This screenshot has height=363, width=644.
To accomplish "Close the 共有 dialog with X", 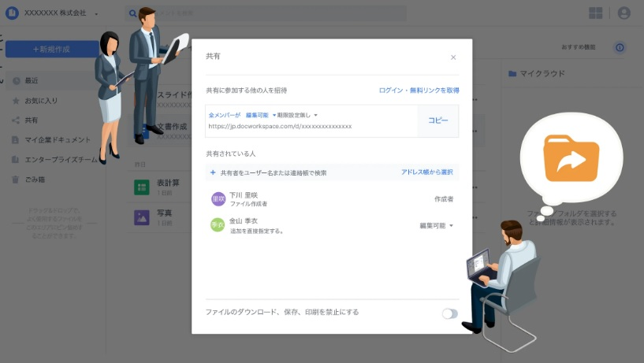I will tap(453, 57).
